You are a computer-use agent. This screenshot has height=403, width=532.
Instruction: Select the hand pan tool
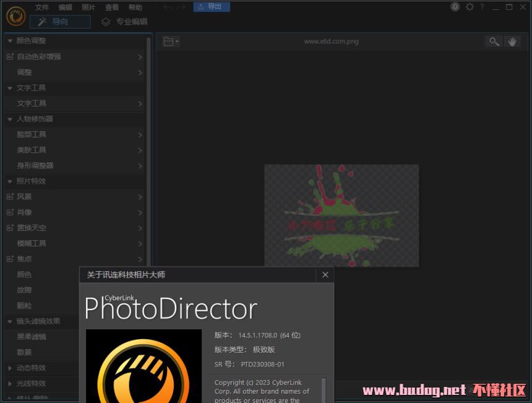click(x=512, y=41)
